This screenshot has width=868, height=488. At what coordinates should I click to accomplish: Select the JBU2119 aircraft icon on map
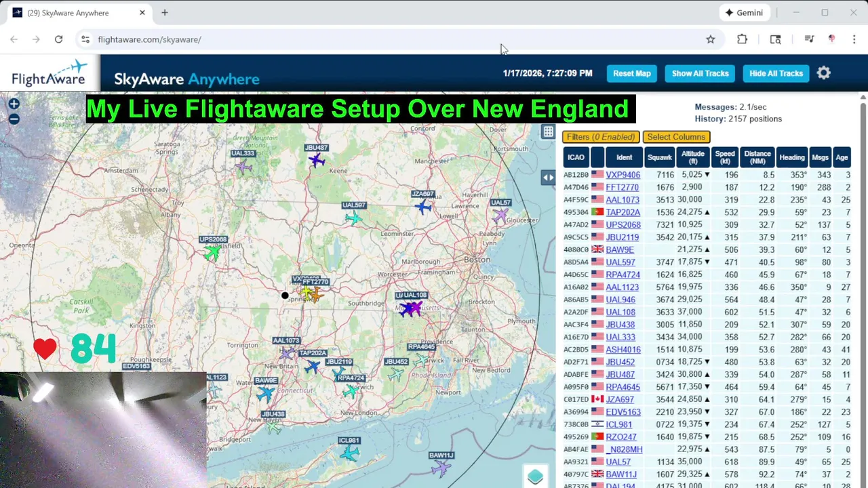(x=338, y=371)
